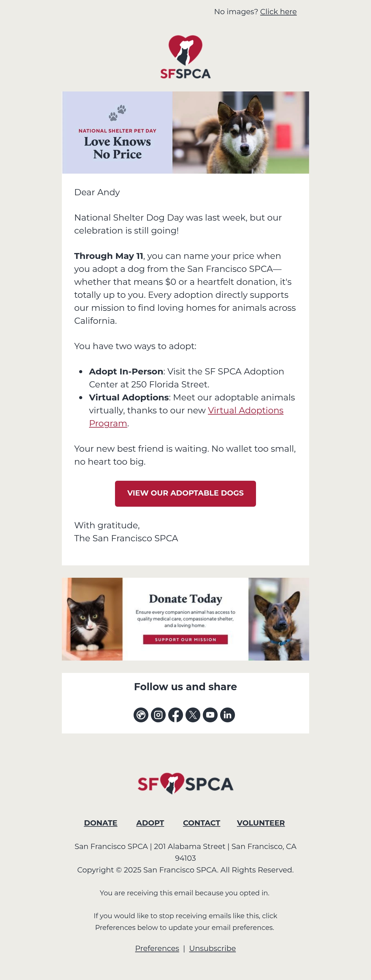The width and height of the screenshot is (371, 980).
Task: Click the Love Knows No Price hero banner
Action: click(x=185, y=133)
